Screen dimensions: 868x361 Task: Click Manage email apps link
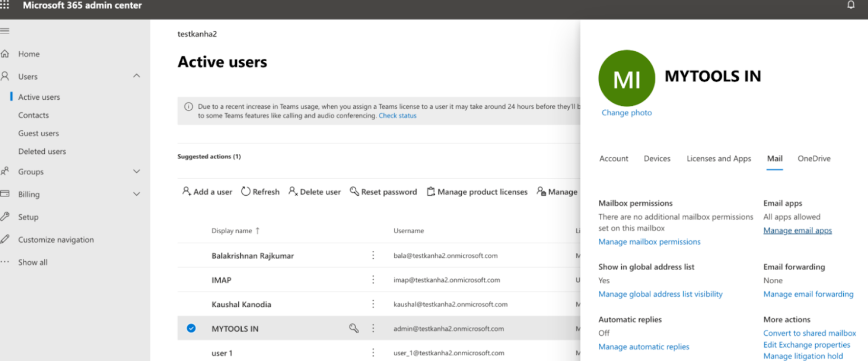[798, 230]
